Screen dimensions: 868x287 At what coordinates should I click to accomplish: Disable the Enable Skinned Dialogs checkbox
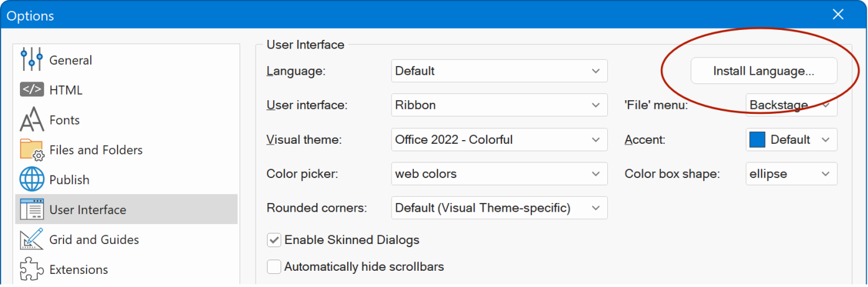[x=274, y=240]
